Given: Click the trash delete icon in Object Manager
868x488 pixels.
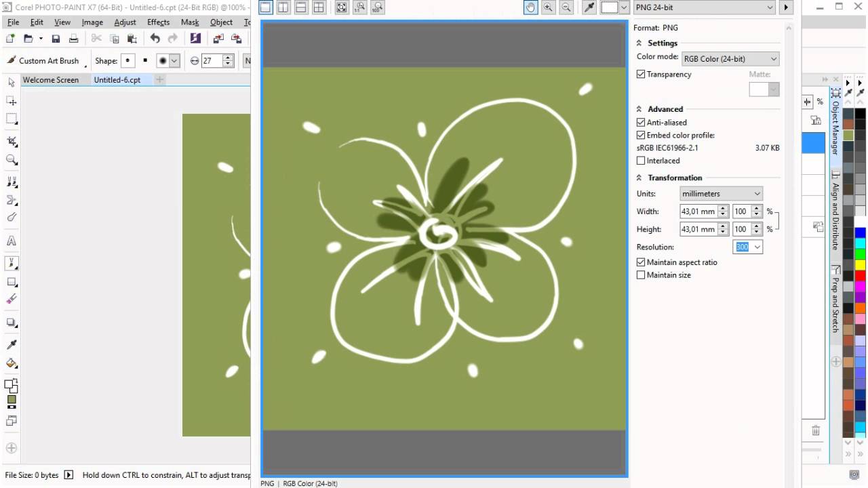Looking at the screenshot, I should click(x=816, y=430).
